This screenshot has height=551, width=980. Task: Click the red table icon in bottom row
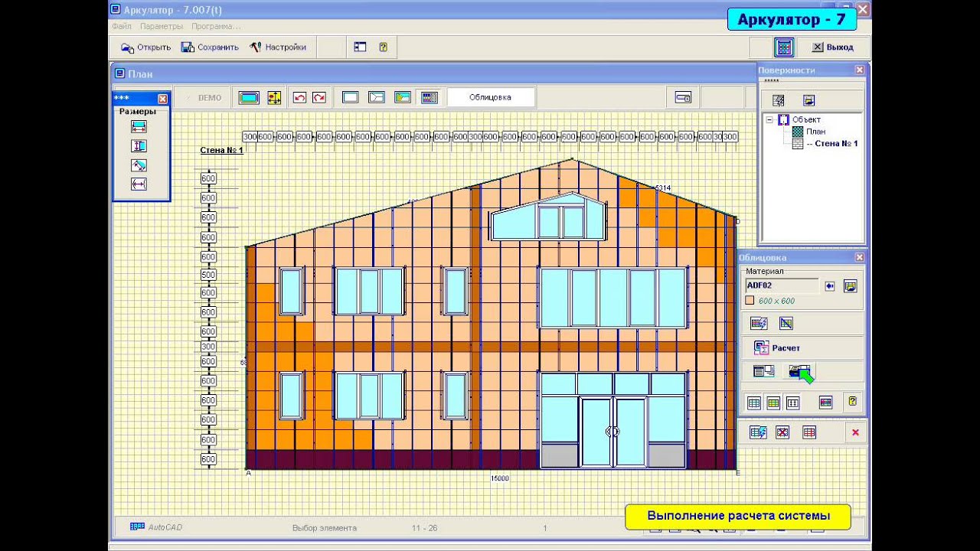809,432
